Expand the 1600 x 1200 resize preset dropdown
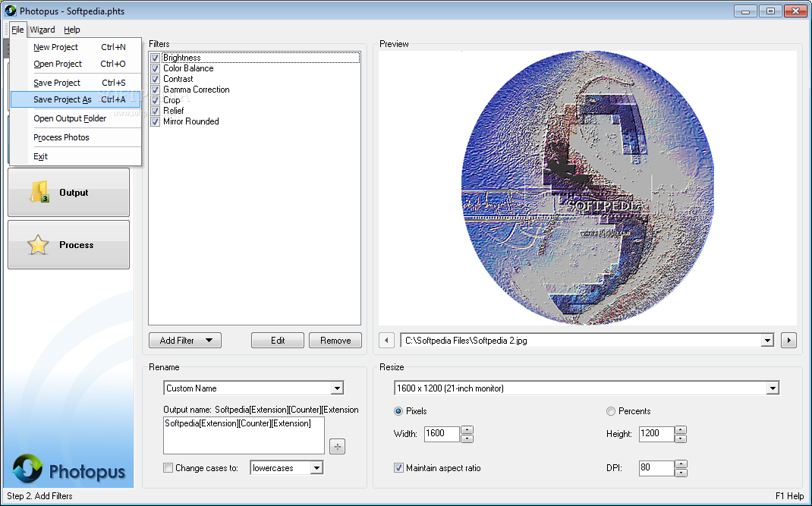The width and height of the screenshot is (812, 506). [x=773, y=388]
